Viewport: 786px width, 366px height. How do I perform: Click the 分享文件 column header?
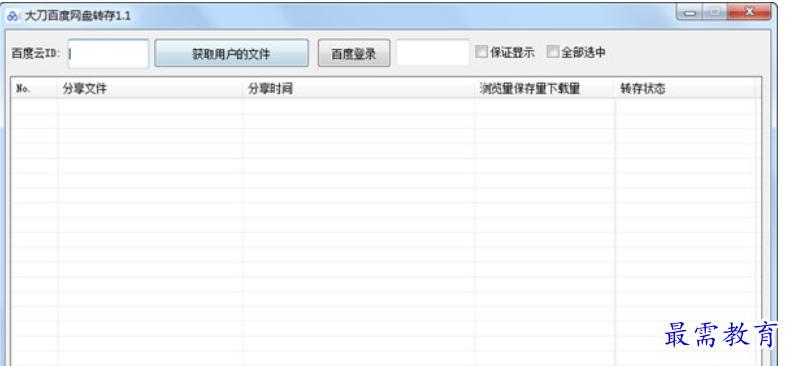click(150, 89)
